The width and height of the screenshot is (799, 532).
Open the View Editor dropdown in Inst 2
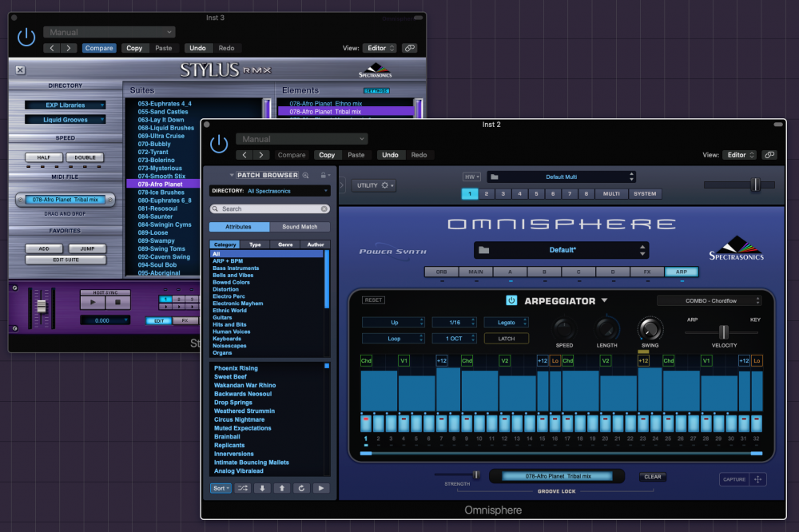(739, 155)
